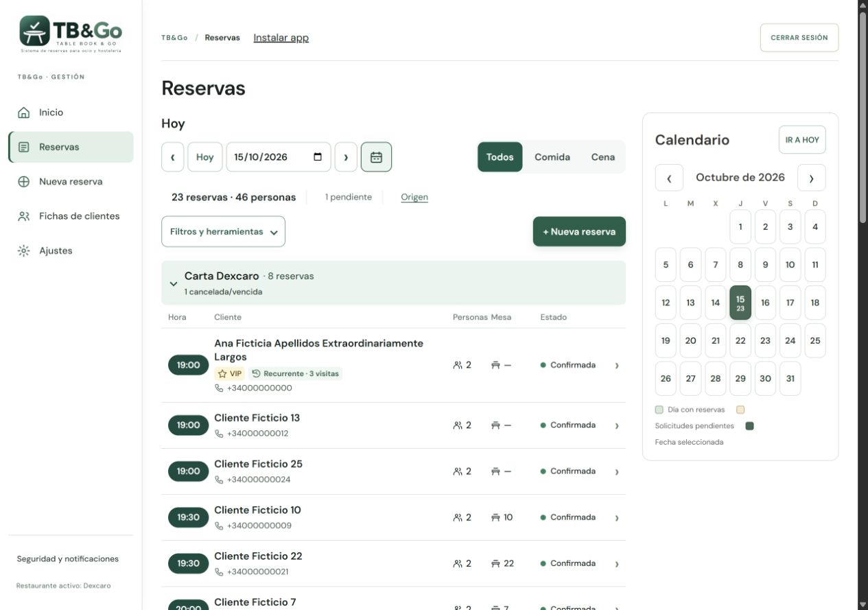This screenshot has width=868, height=610.
Task: Click + Nueva reserva button
Action: click(579, 232)
